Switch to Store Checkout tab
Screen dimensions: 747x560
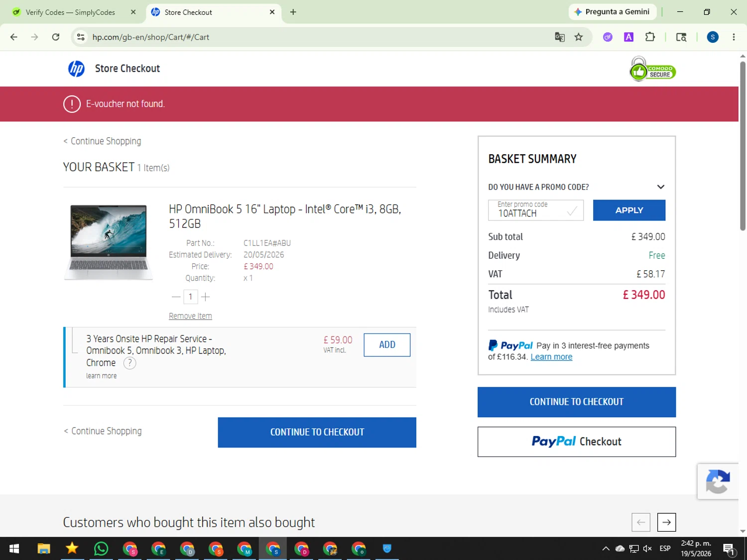coord(213,12)
